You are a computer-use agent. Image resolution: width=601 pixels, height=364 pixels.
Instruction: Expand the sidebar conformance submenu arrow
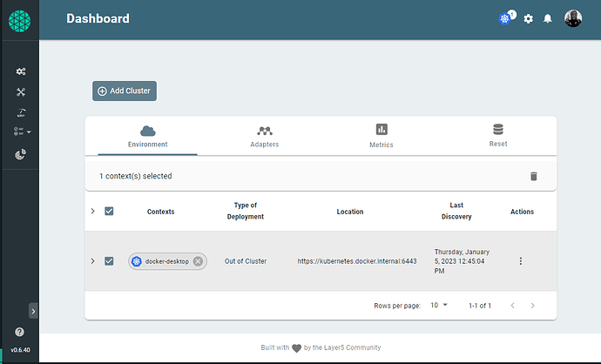point(29,131)
